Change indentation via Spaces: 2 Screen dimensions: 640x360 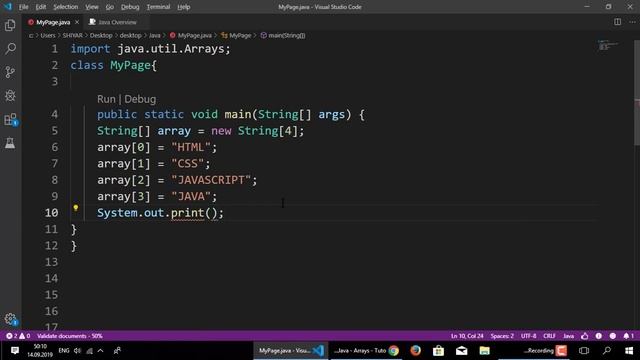pos(502,336)
